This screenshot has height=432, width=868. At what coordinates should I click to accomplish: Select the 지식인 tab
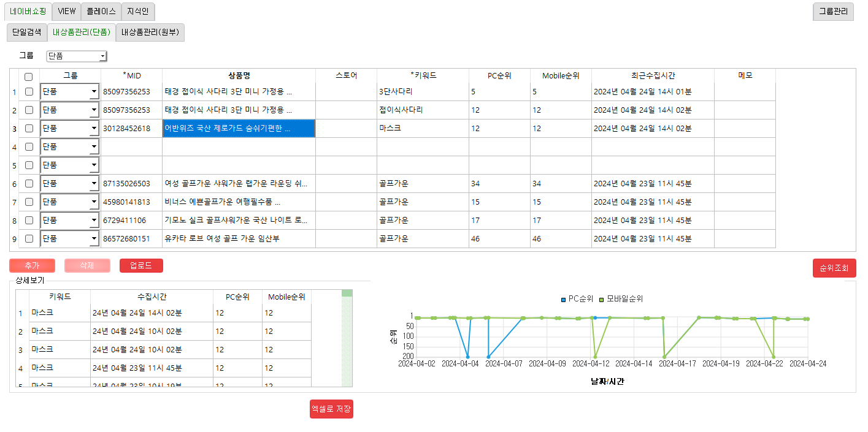(138, 11)
